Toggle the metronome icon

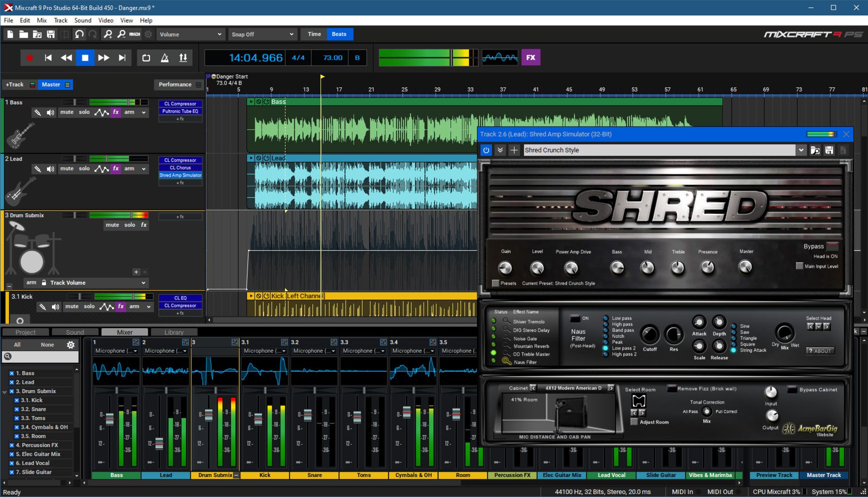(x=165, y=58)
